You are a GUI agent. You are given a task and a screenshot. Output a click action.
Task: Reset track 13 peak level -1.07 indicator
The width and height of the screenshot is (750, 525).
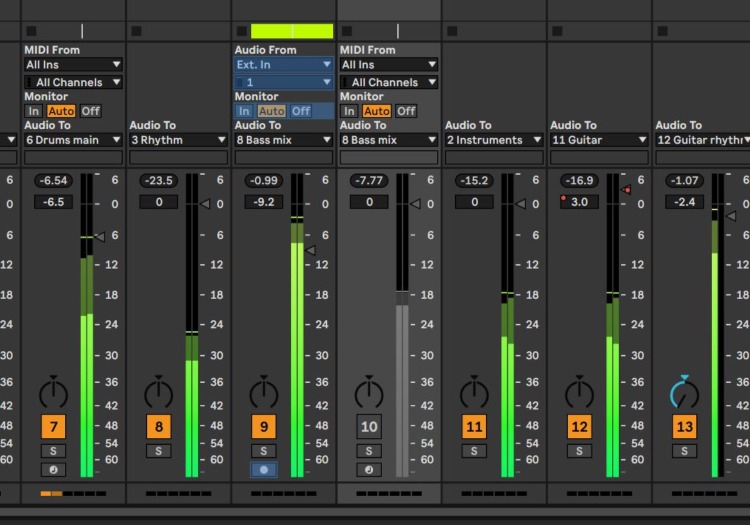684,181
